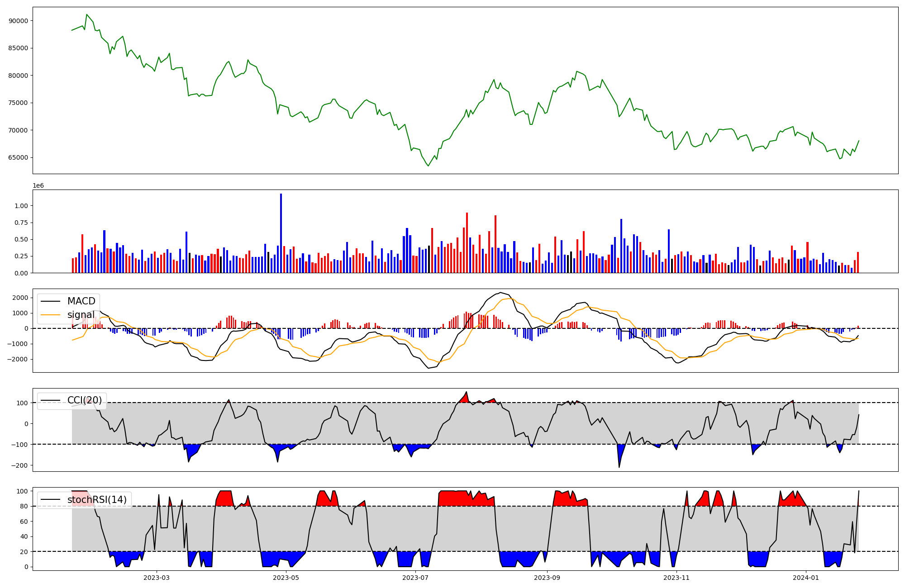Viewport: 905px width, 588px height.
Task: Click the 2023-09 x-axis date label
Action: [x=547, y=578]
